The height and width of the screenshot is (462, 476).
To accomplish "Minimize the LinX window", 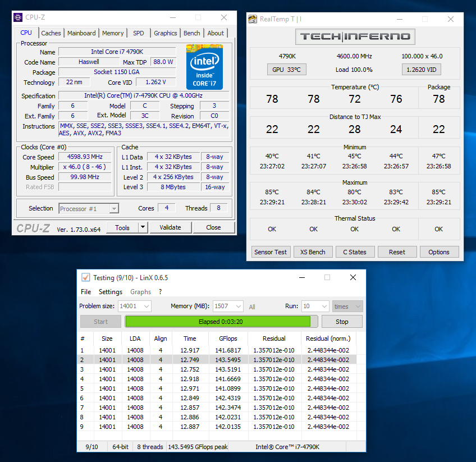I will (x=302, y=277).
